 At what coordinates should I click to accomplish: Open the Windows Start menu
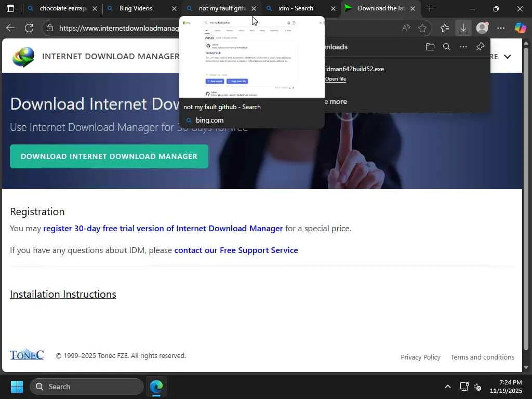tap(17, 387)
